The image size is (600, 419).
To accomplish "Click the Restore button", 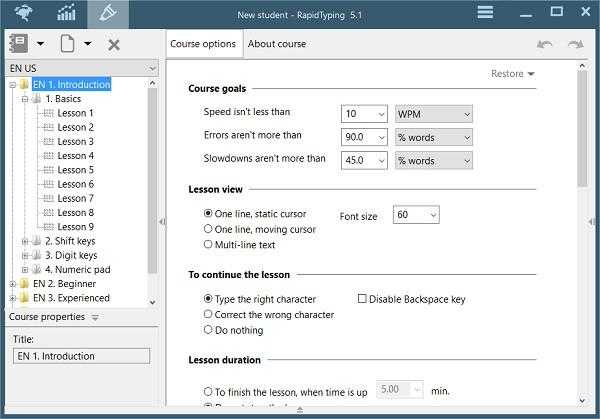I will 513,74.
